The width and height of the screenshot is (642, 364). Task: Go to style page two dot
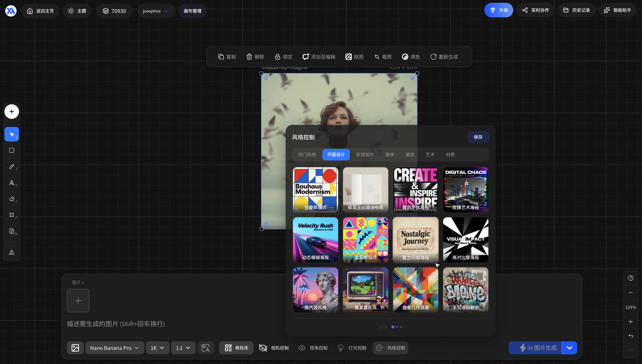tap(397, 327)
